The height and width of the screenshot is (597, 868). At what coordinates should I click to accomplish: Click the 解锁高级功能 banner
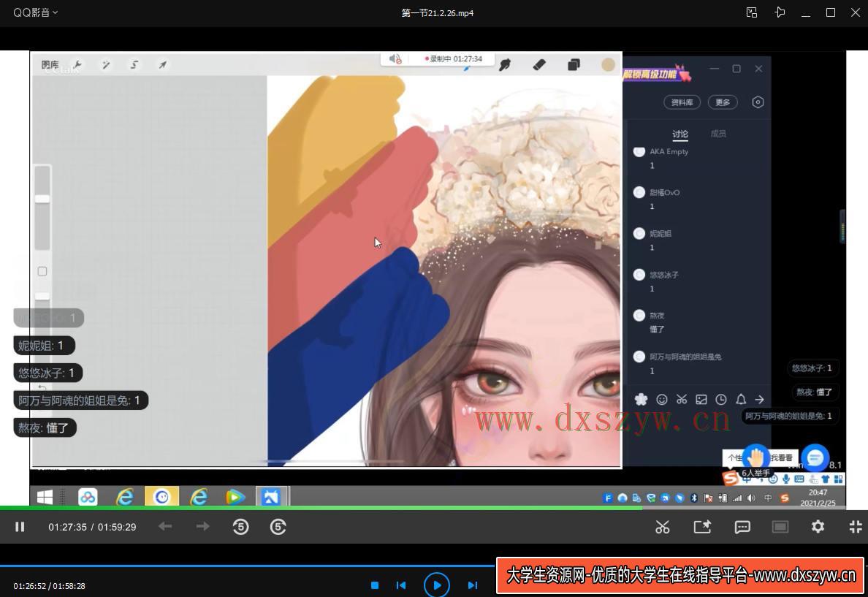coord(657,74)
